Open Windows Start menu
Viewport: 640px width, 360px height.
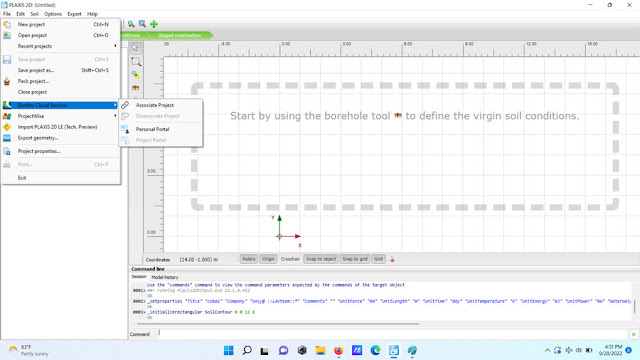[229, 350]
